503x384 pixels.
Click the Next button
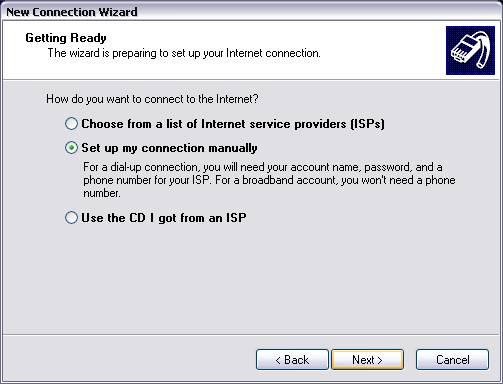(x=367, y=360)
